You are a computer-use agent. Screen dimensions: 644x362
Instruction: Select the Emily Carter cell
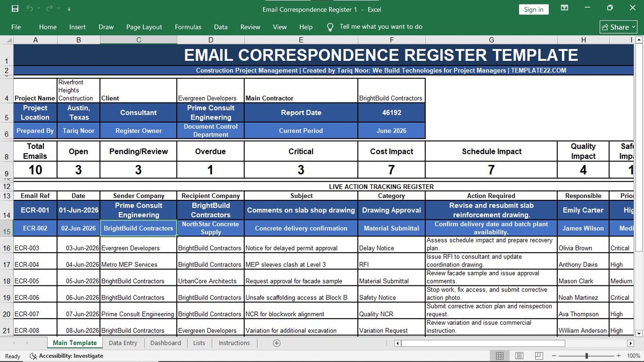coord(583,210)
